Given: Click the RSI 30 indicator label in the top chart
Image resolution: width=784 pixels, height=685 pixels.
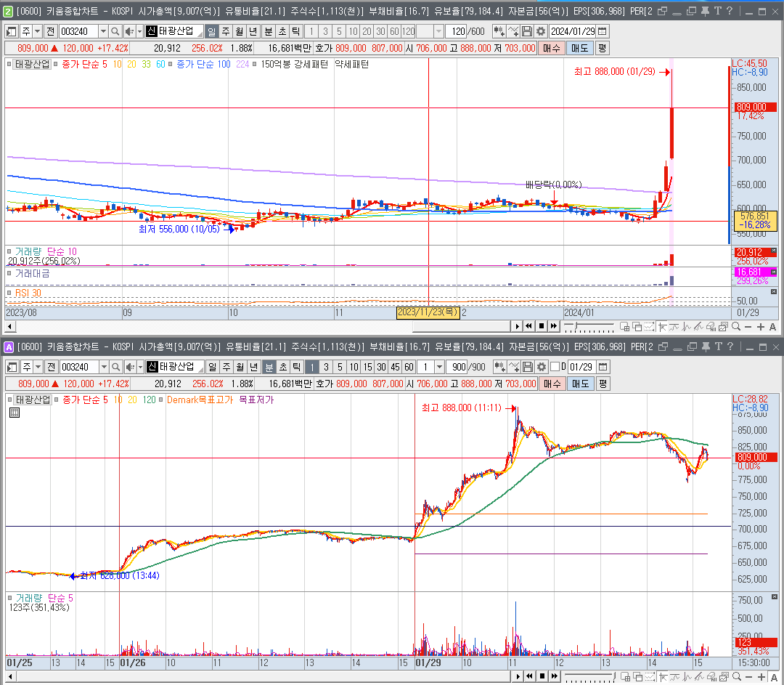Looking at the screenshot, I should [x=28, y=293].
